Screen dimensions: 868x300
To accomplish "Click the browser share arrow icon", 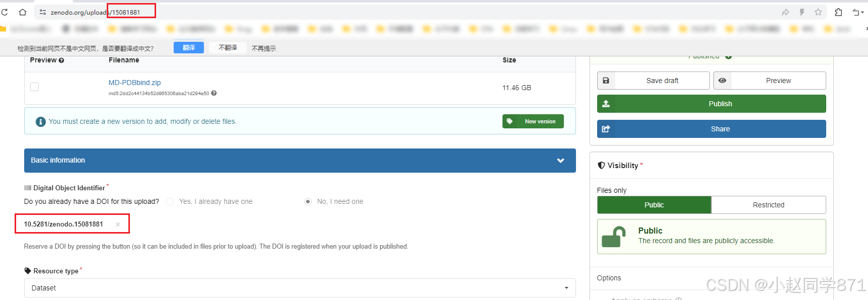I will pos(785,12).
